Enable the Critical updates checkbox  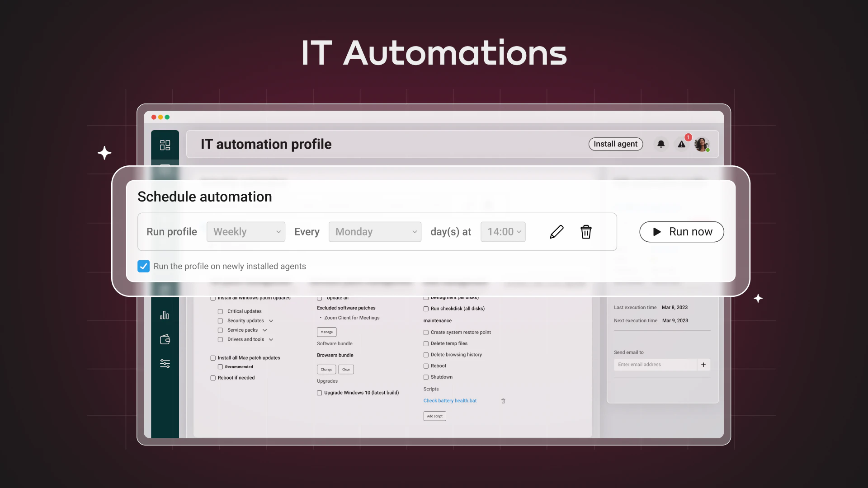(220, 311)
